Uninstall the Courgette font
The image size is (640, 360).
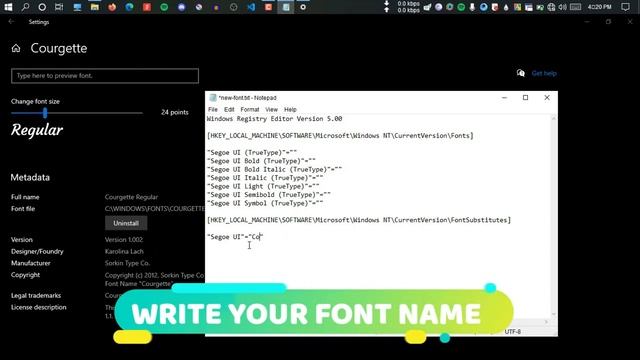point(126,223)
